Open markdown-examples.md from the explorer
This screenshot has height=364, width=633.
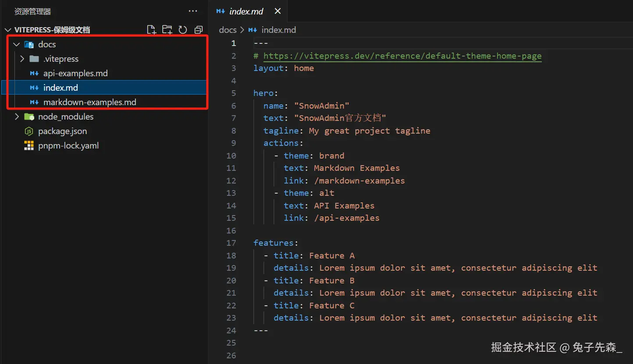(x=89, y=102)
